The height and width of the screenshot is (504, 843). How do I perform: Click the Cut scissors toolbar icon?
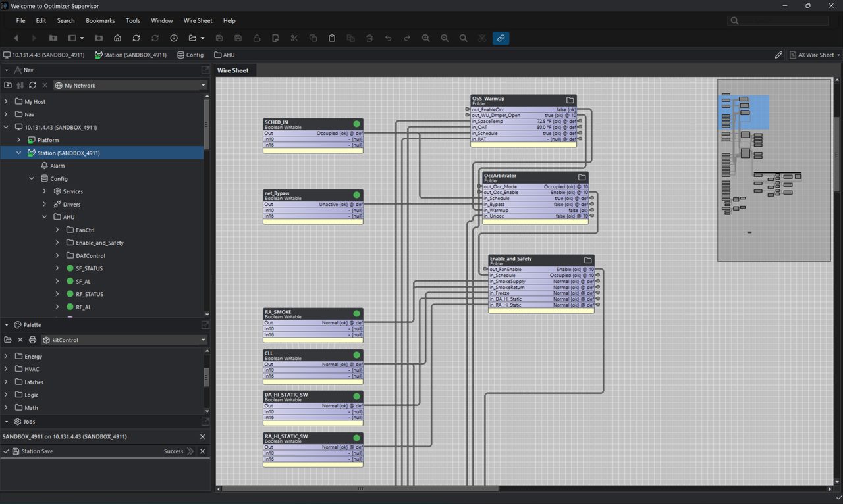(x=294, y=38)
